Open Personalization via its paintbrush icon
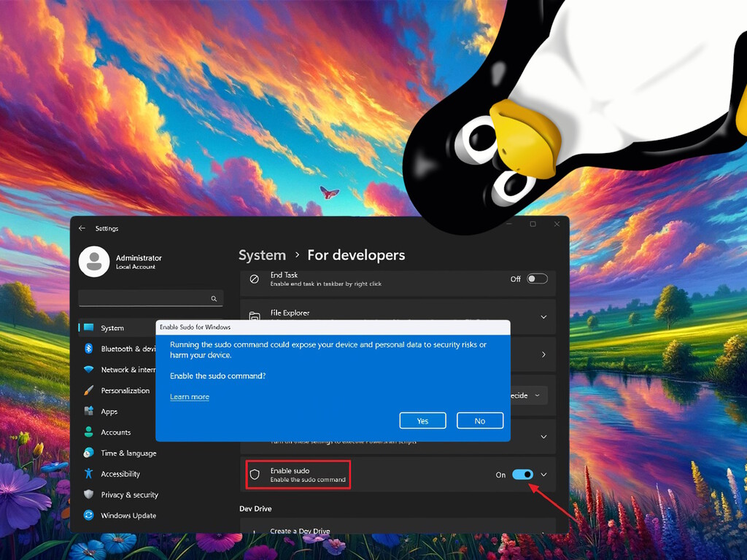 coord(89,391)
